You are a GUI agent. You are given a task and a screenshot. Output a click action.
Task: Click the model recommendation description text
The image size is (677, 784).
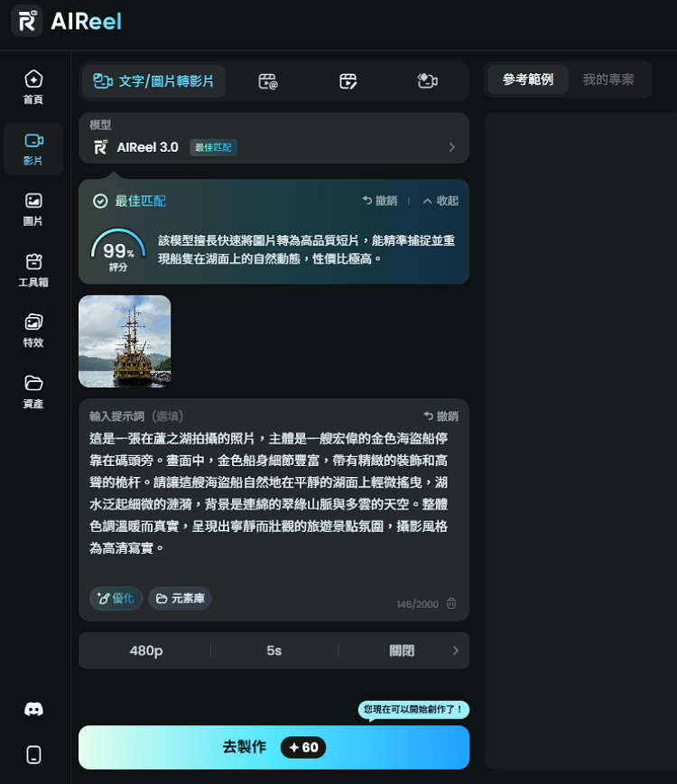click(307, 249)
